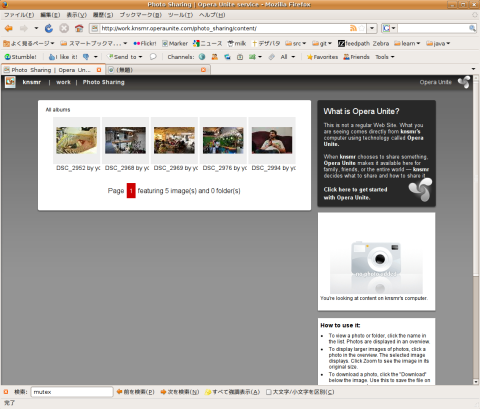Expand the よく見るページ bookmark folder
The image size is (480, 409).
[29, 43]
